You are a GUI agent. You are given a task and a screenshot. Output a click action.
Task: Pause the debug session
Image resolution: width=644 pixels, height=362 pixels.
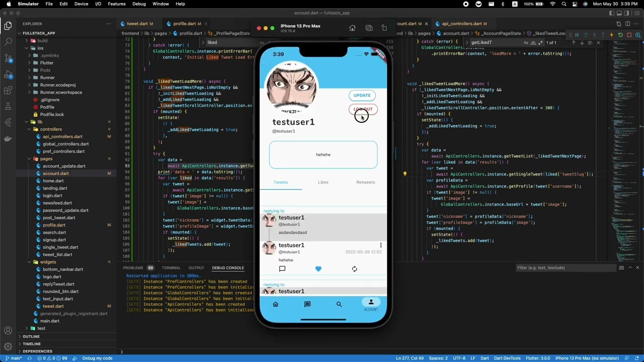click(x=577, y=35)
